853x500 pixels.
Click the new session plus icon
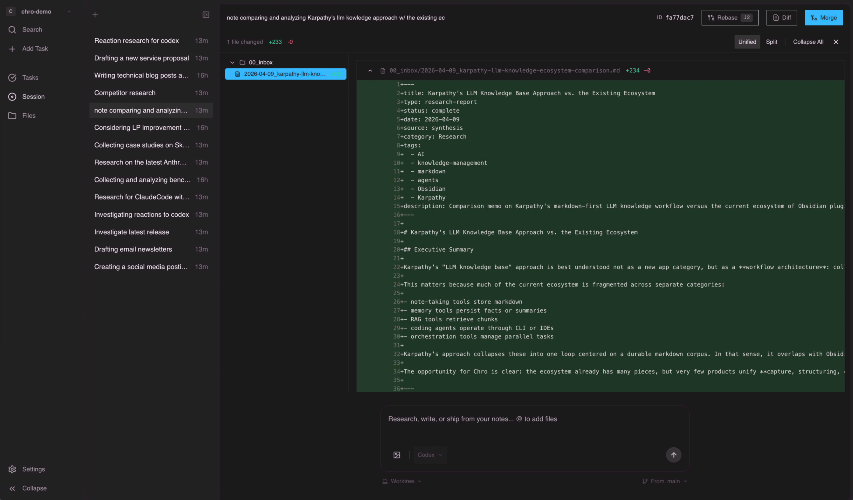(x=95, y=15)
